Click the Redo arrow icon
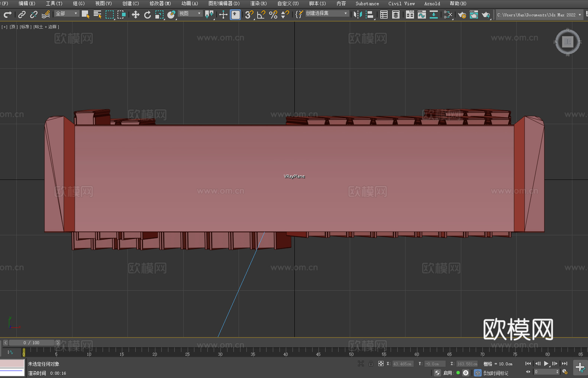This screenshot has width=588, height=378. tap(7, 14)
